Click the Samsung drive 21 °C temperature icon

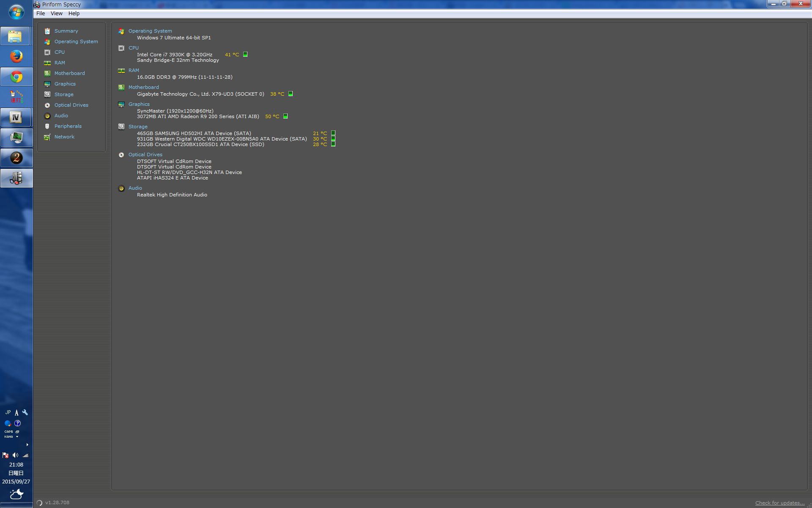click(x=333, y=133)
